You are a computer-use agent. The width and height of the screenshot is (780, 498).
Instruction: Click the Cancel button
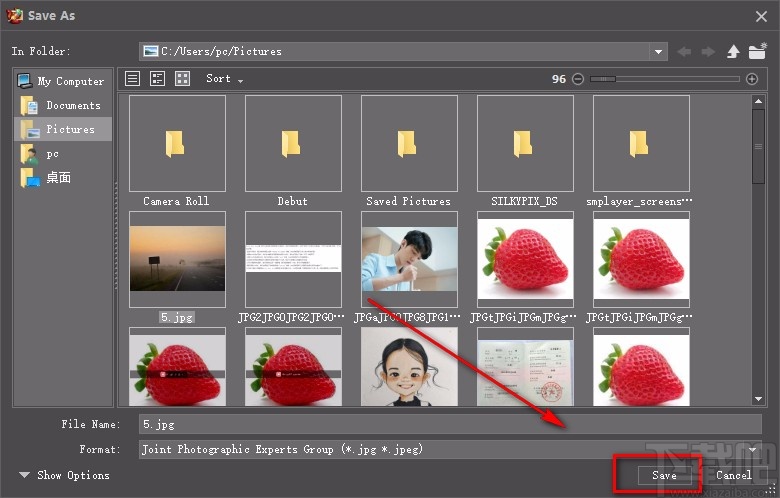tap(733, 475)
